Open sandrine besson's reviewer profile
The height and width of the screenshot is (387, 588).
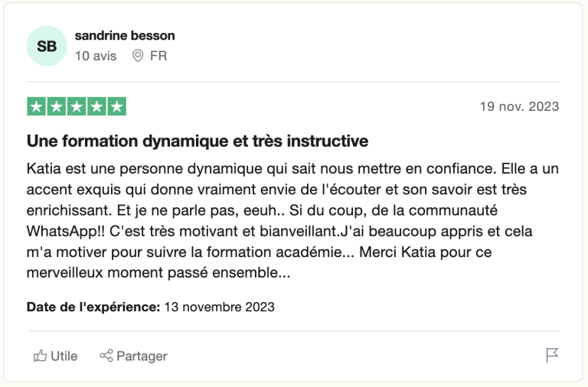tap(125, 36)
